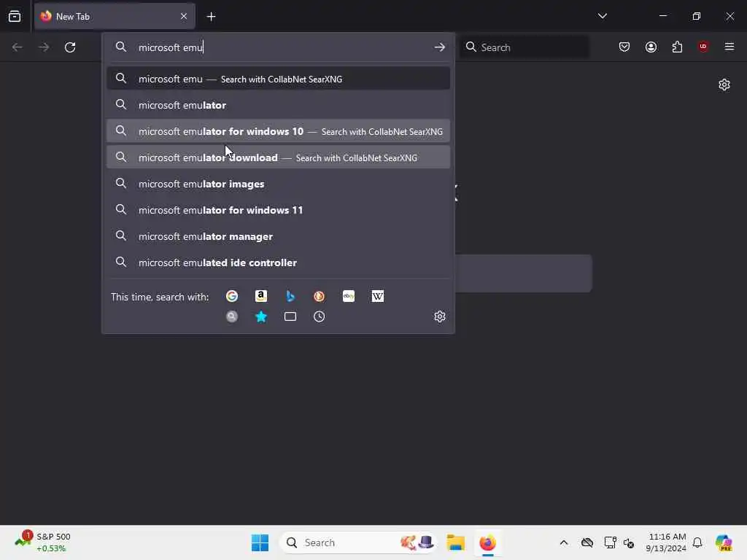Choose suggestion 'microsoft emulated ide controller'

point(278,262)
